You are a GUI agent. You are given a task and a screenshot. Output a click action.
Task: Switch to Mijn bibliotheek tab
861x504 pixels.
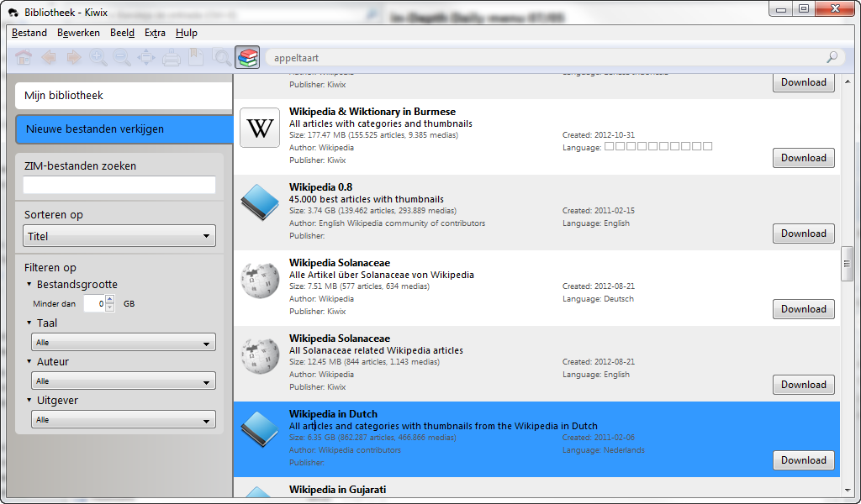coord(124,96)
